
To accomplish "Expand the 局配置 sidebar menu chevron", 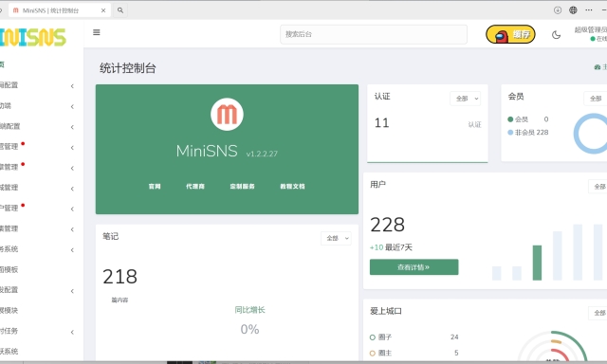I will pyautogui.click(x=72, y=86).
